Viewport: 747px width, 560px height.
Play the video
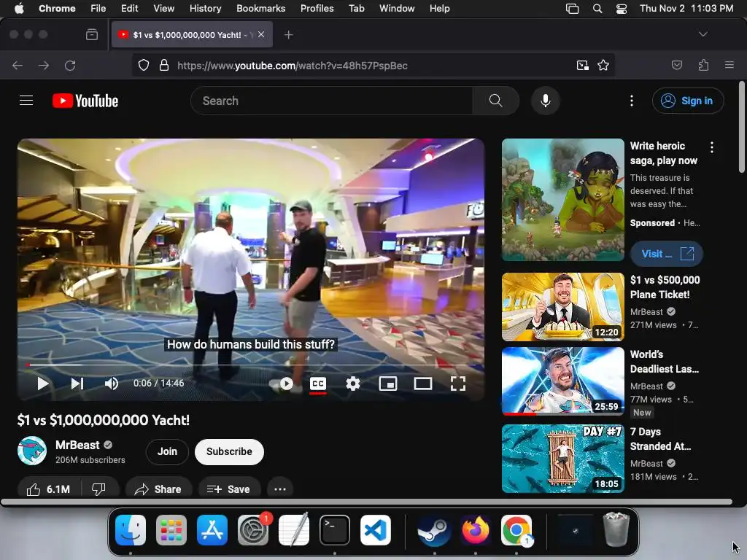click(x=43, y=384)
